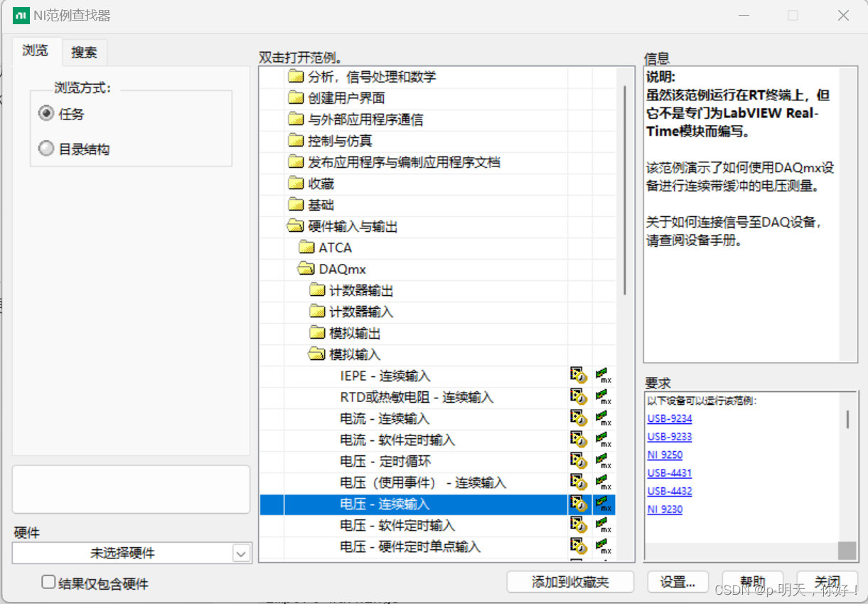This screenshot has height=604, width=868.
Task: Switch to the 搜索 tab
Action: point(85,52)
